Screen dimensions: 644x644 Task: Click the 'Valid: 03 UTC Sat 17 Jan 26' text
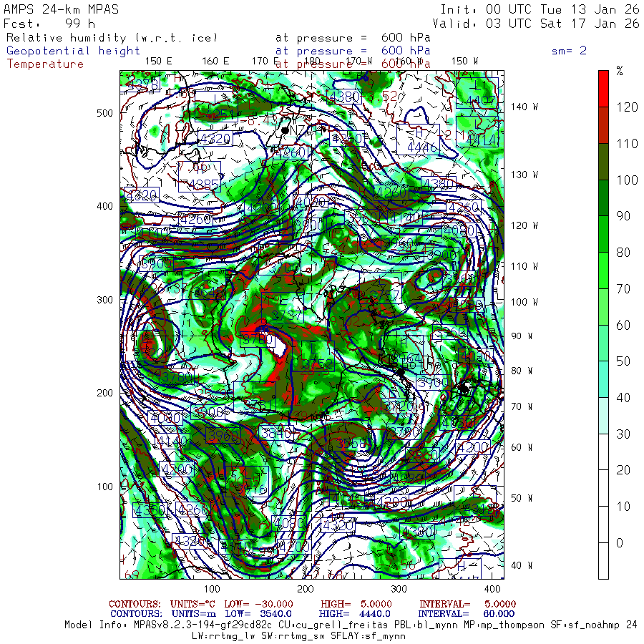click(x=535, y=24)
